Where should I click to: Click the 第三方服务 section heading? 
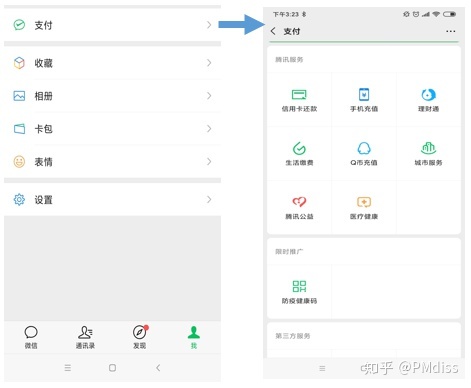tap(293, 336)
